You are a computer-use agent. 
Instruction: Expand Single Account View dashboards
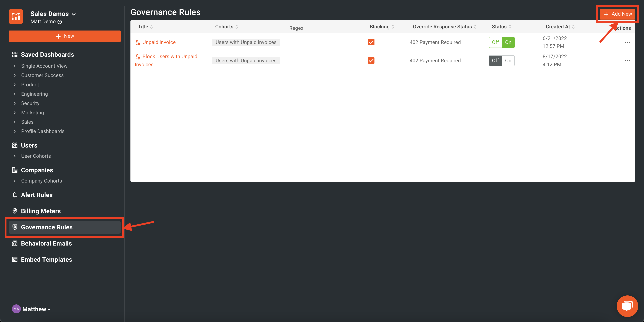point(15,66)
